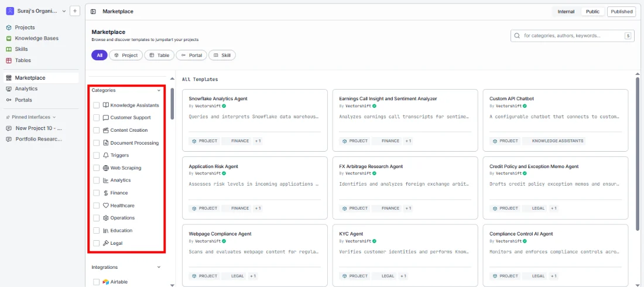The height and width of the screenshot is (287, 644).
Task: Open the organization switcher dropdown arrow
Action: pos(64,12)
